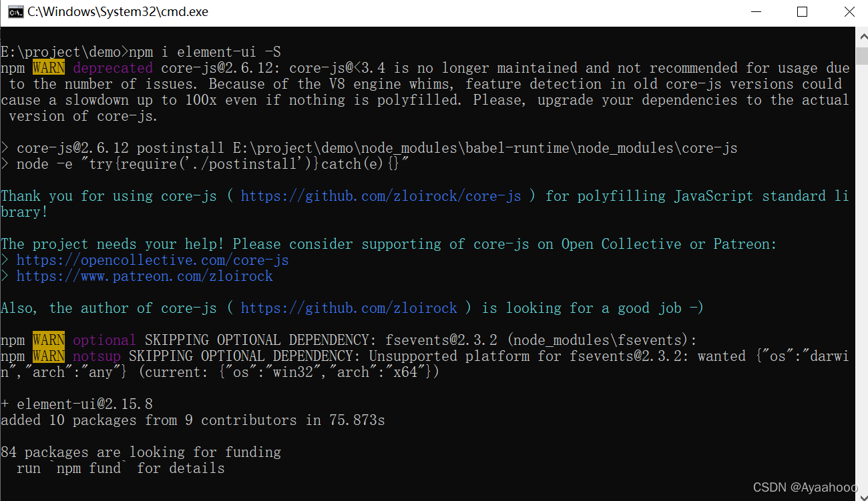Click the github.com/zloirock URL near 'good job'

(349, 308)
